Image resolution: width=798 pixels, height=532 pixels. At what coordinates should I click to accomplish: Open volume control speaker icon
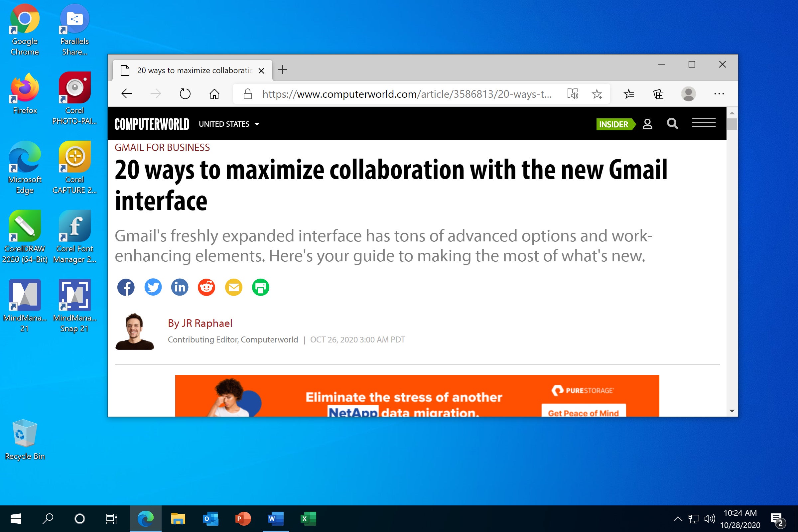coord(710,518)
